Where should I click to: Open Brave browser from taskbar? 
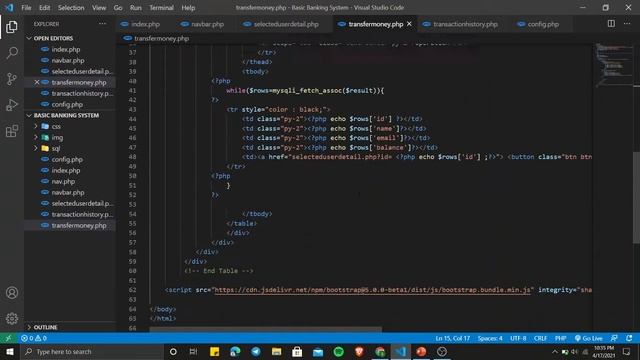click(x=359, y=351)
